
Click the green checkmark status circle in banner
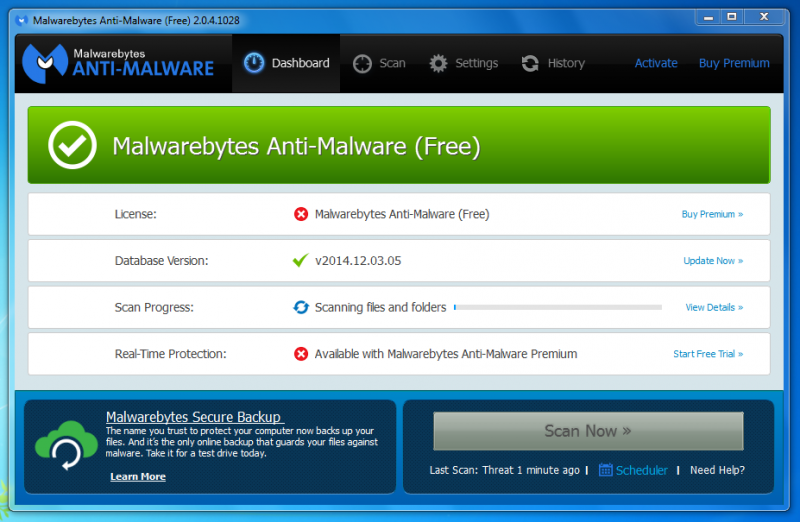click(72, 145)
